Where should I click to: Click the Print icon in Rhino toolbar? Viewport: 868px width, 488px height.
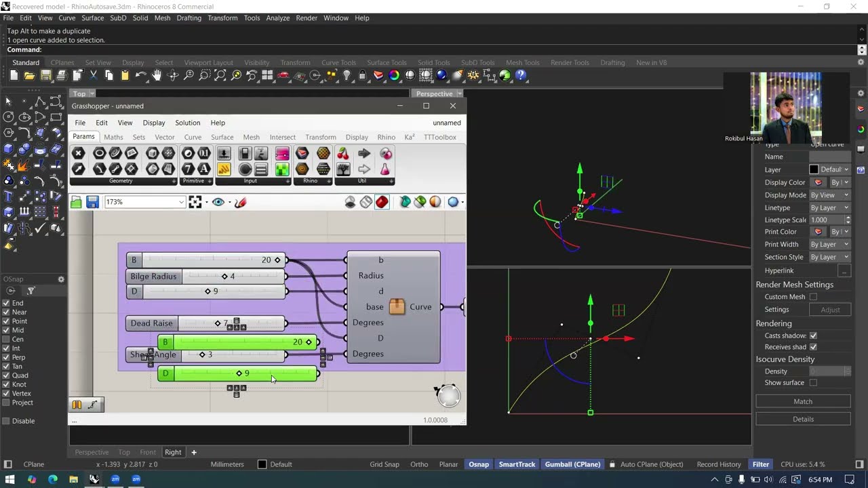(61, 75)
